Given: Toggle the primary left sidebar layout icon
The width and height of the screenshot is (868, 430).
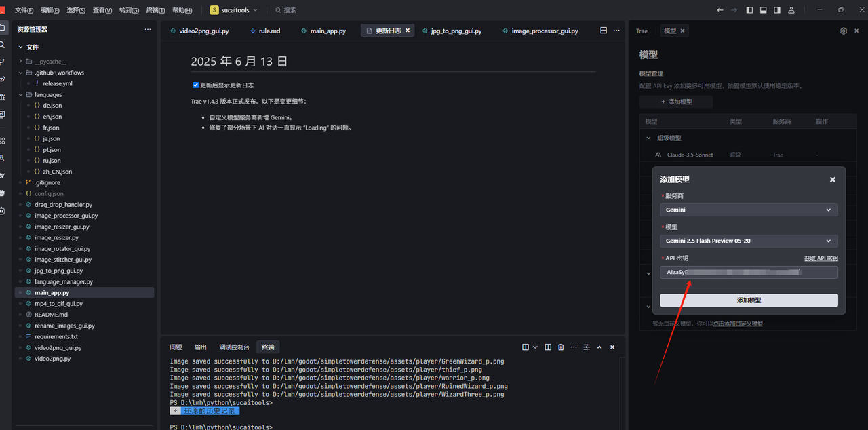Looking at the screenshot, I should (749, 10).
